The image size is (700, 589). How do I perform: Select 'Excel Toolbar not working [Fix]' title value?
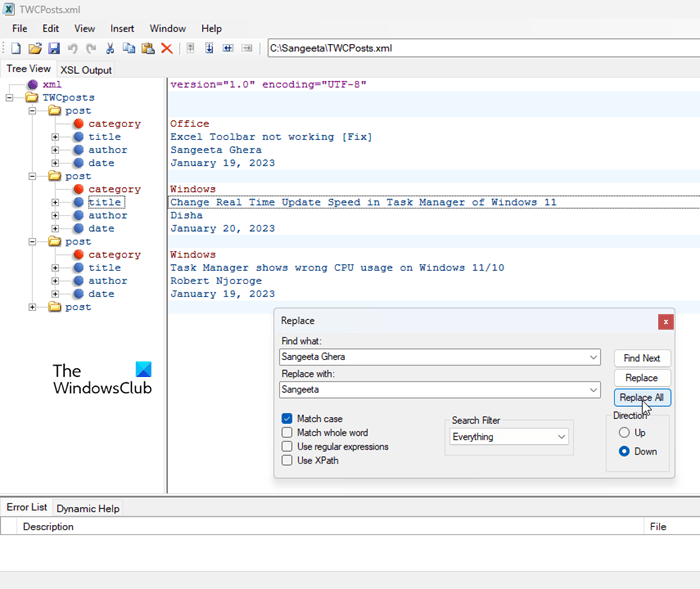click(x=271, y=137)
